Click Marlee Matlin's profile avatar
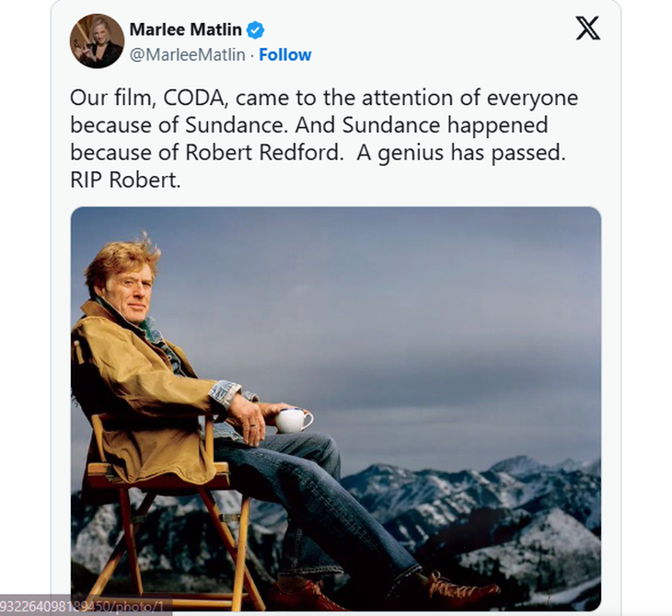The height and width of the screenshot is (616, 672). pos(97,41)
